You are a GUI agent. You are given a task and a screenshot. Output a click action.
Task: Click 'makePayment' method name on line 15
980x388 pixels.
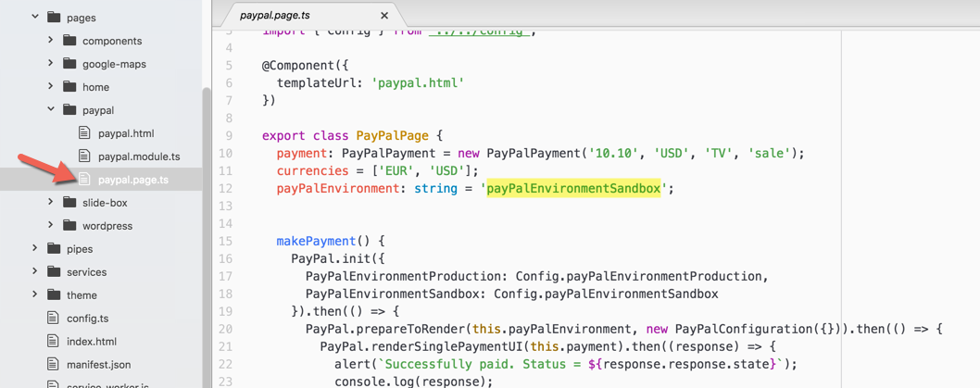(x=316, y=241)
